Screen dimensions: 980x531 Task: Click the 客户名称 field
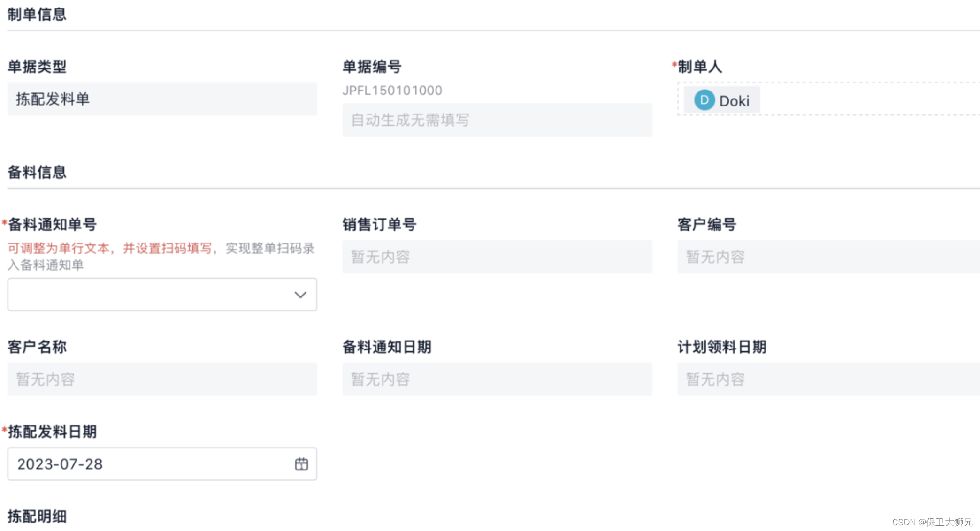pyautogui.click(x=162, y=379)
